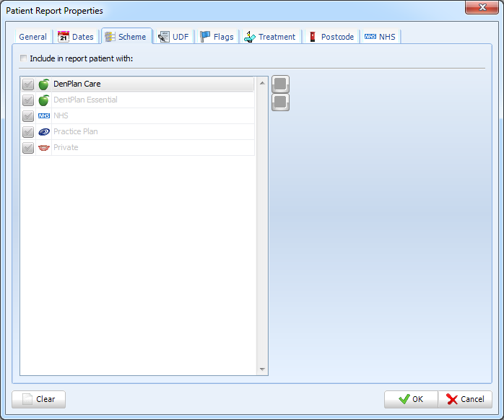The width and height of the screenshot is (504, 420).
Task: Select the Practice Plan row
Action: point(137,132)
